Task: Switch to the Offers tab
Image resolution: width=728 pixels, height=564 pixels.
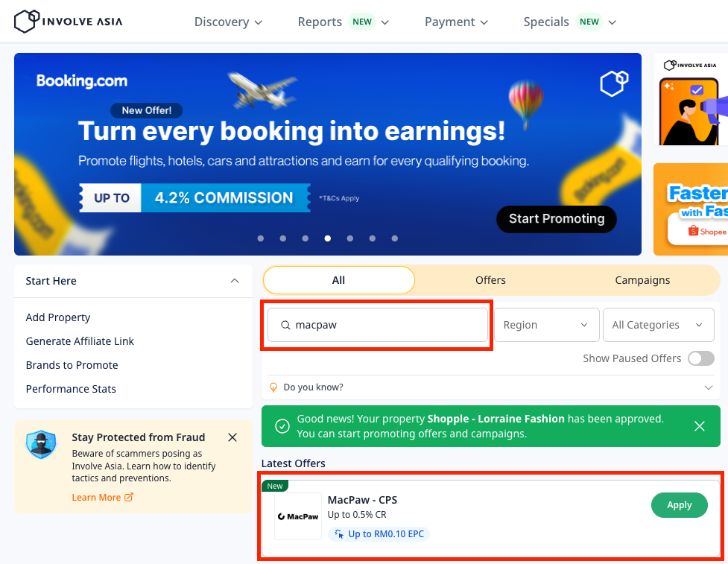Action: [490, 280]
